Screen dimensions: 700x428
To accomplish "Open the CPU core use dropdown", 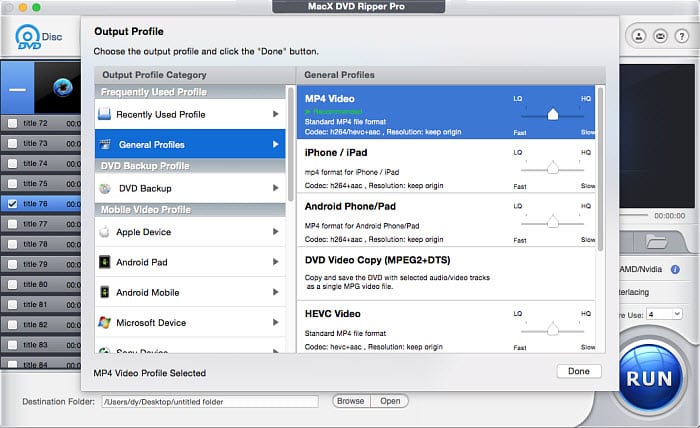I will [x=665, y=314].
